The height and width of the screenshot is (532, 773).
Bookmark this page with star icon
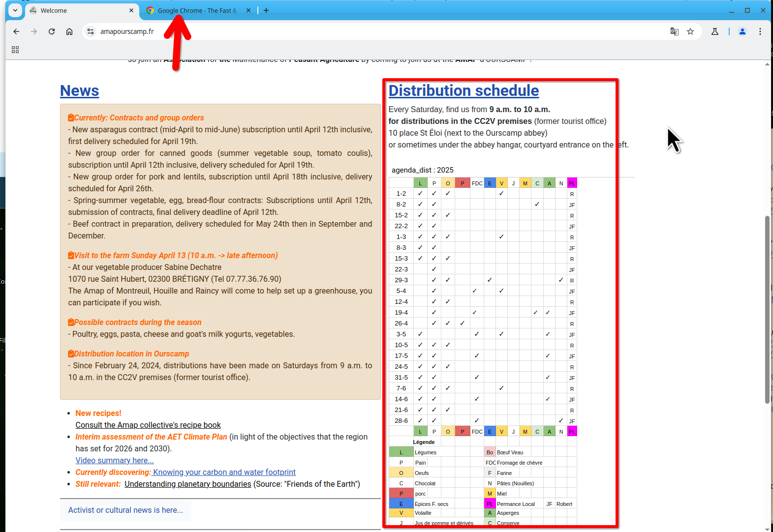[690, 31]
